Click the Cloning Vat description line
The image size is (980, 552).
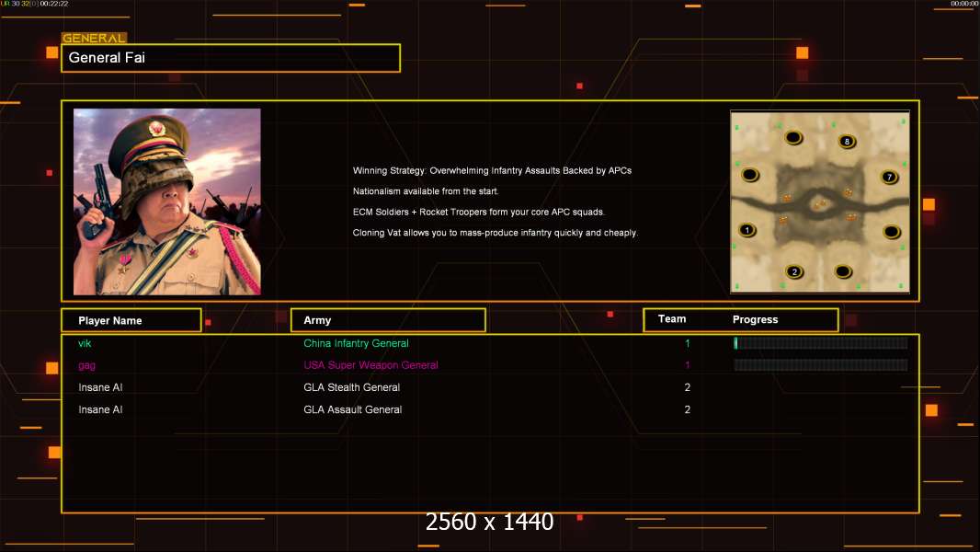495,233
